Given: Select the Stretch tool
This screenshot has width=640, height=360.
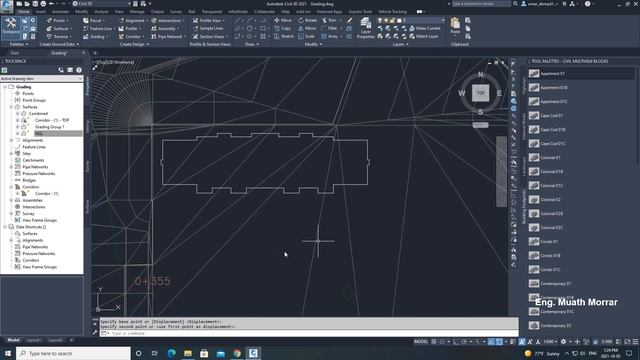Looking at the screenshot, I should click(x=284, y=36).
